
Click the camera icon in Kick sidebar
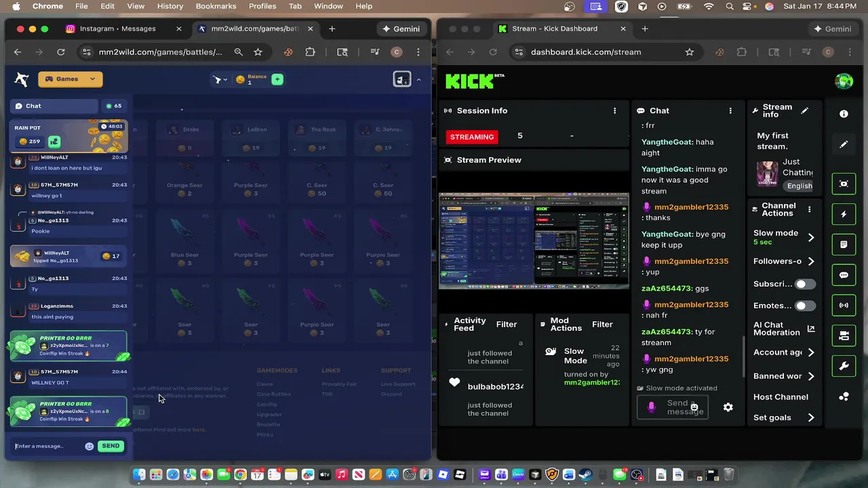coord(844,335)
